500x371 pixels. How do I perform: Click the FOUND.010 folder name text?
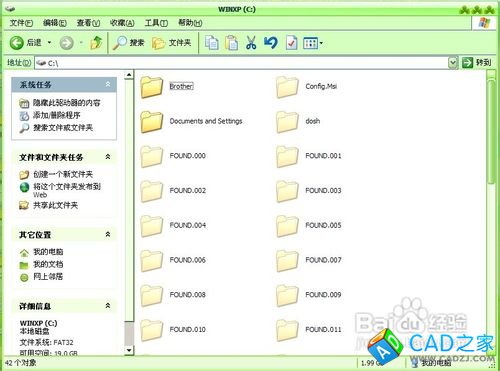click(188, 329)
